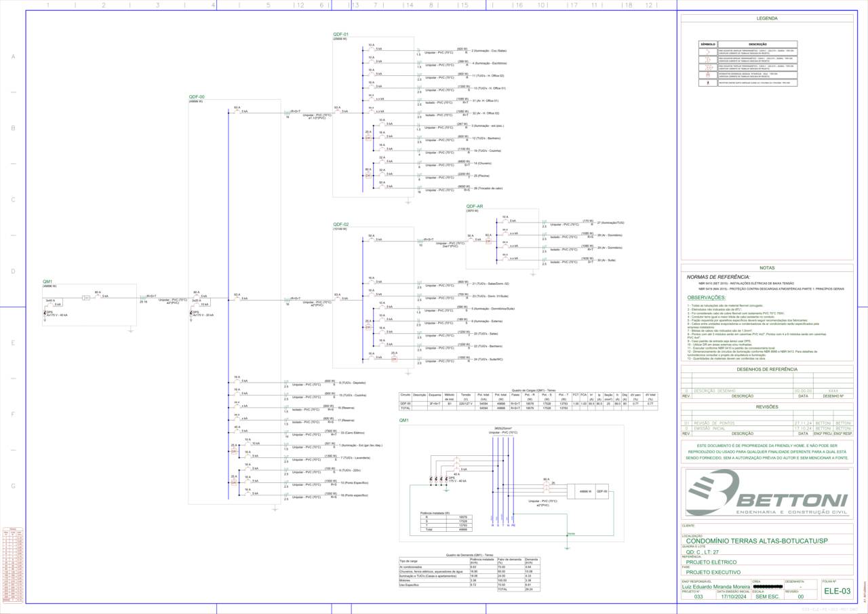Click the earth symbol under QM1 three-line diagram
868x614 pixels.
[x=567, y=547]
